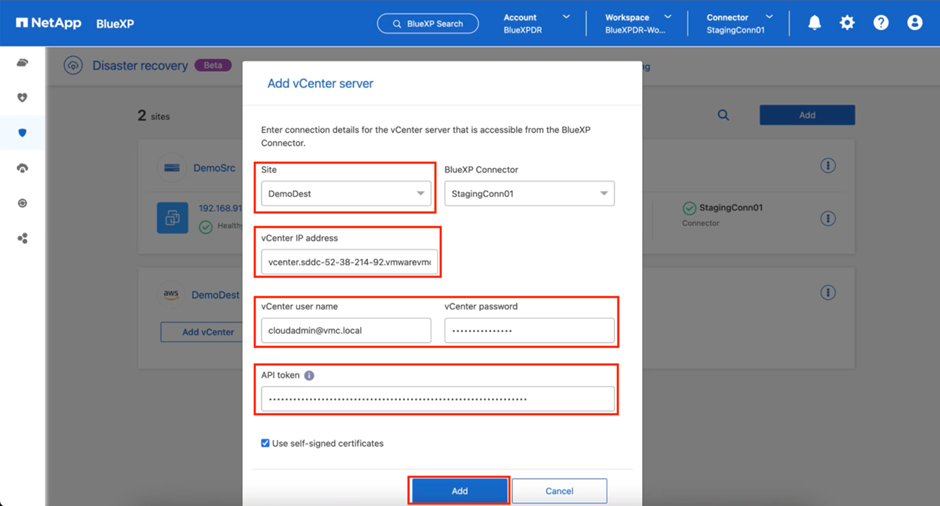The height and width of the screenshot is (506, 940).
Task: Expand the Account menu in header
Action: [x=537, y=23]
